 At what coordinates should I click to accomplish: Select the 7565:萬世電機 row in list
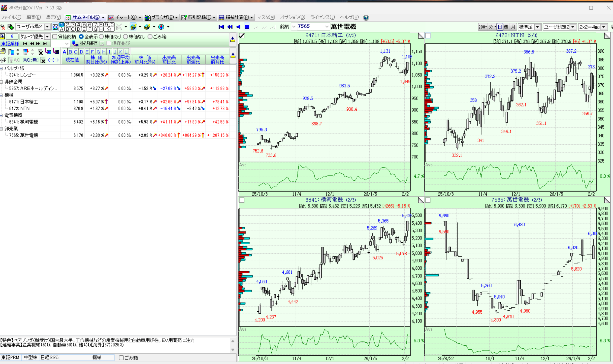coord(24,135)
